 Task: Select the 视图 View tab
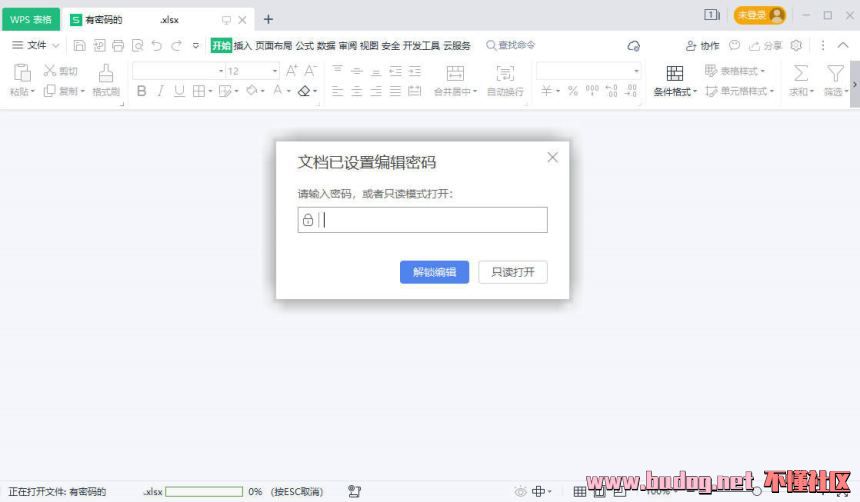click(369, 46)
